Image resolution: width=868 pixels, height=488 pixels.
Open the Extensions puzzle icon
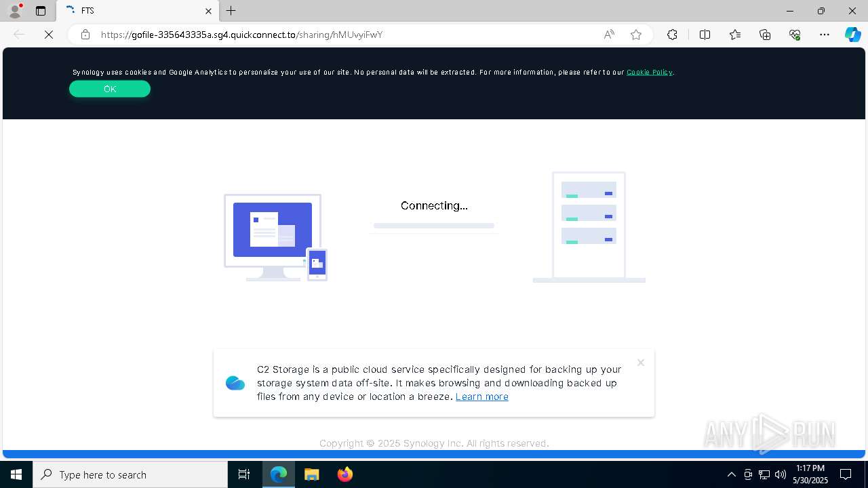[672, 35]
